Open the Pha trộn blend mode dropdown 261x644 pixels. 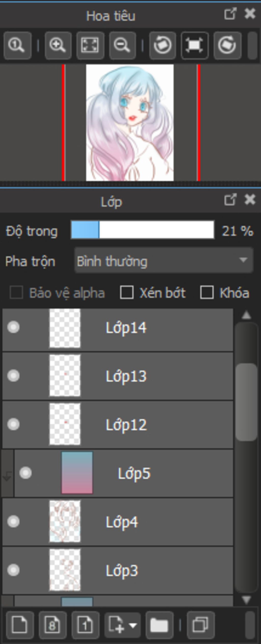pyautogui.click(x=164, y=261)
